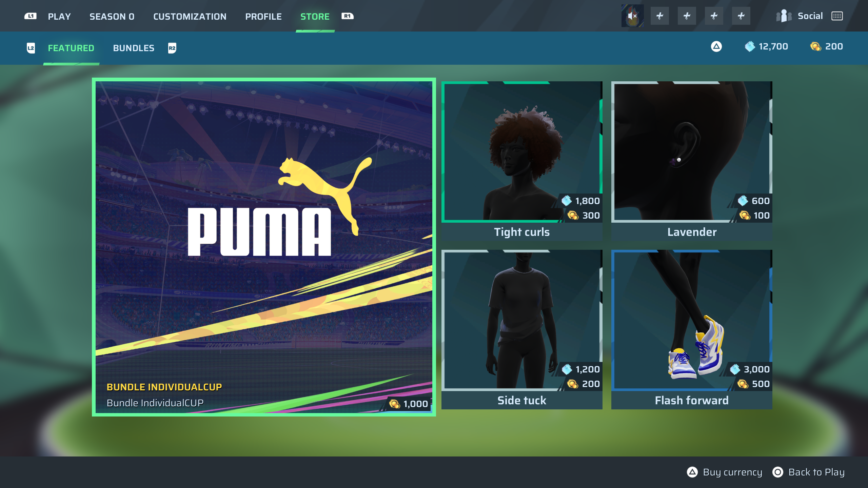
Task: Click the gold coin currency icon in header
Action: click(x=816, y=46)
